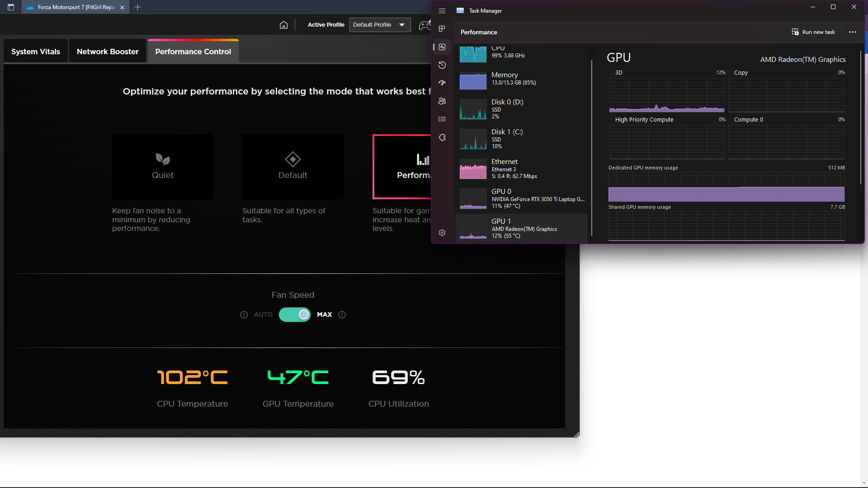This screenshot has width=868, height=488.
Task: Click the info icon beside MAX fan speed
Action: 342,314
